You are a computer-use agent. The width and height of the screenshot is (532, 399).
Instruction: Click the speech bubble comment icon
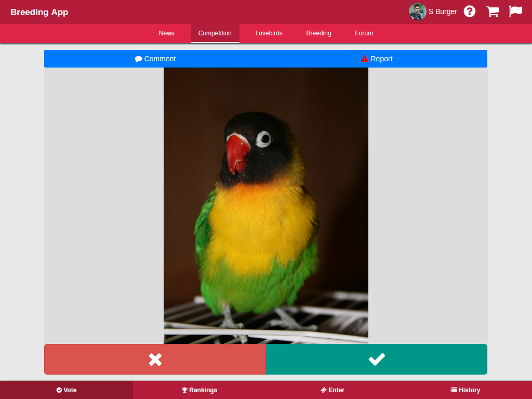pos(138,59)
